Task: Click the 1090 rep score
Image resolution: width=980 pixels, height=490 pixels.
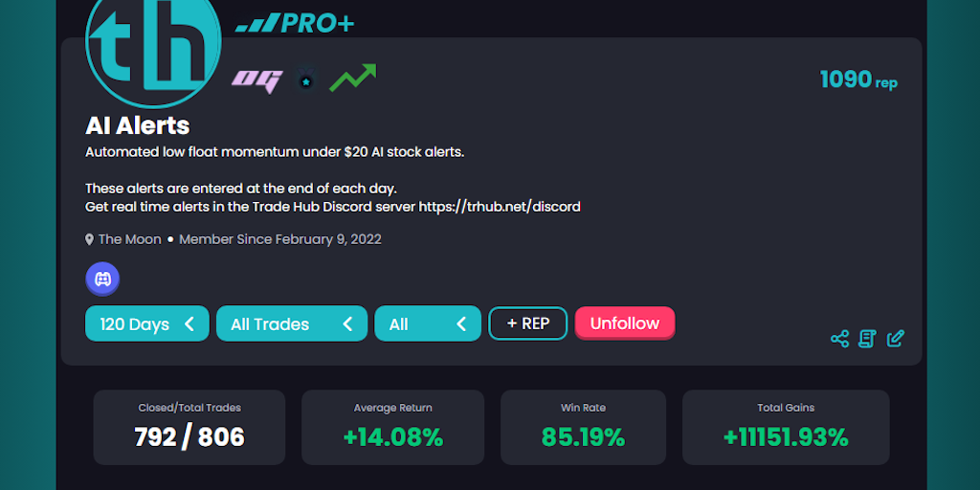Action: [858, 80]
